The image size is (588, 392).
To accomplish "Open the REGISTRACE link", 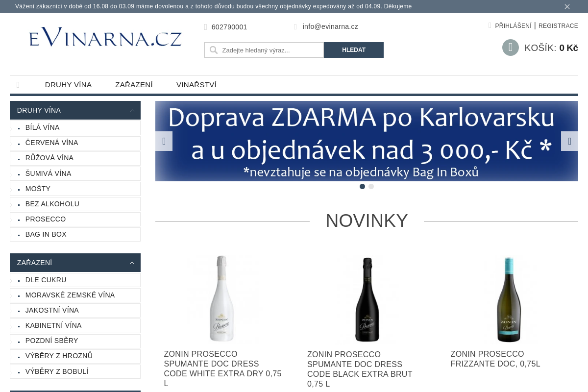I will 558,25.
